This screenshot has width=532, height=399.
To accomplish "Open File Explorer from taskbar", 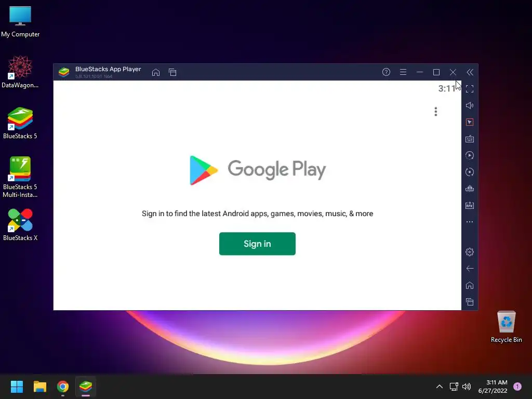I will pos(39,387).
